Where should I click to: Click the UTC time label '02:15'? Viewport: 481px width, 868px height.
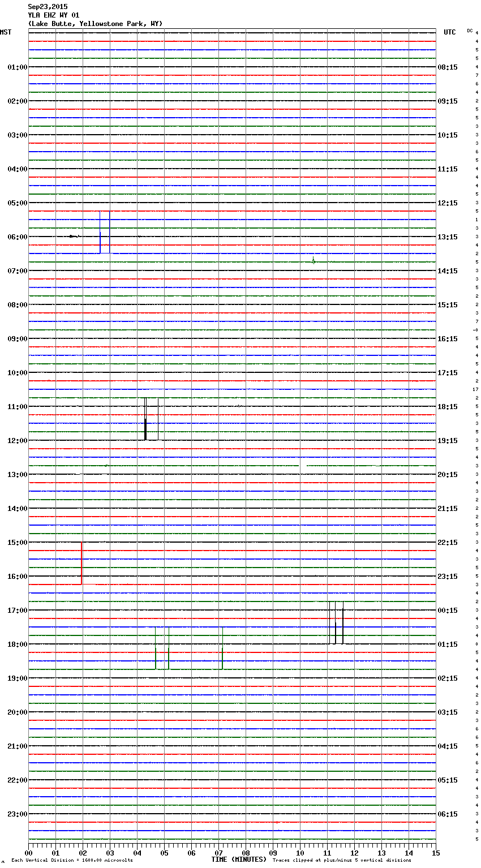pyautogui.click(x=448, y=678)
